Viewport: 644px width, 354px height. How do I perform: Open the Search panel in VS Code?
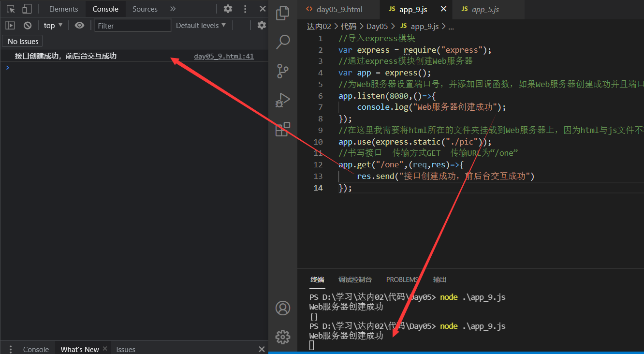(283, 42)
